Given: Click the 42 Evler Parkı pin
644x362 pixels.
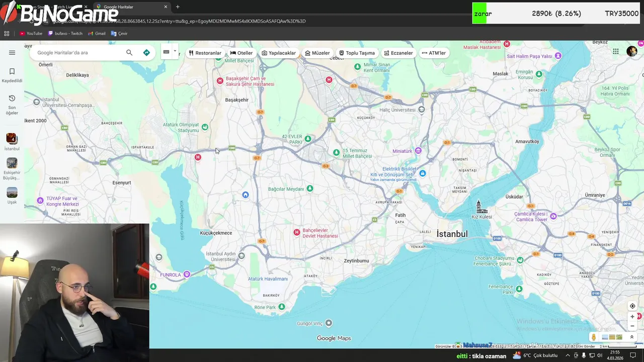Looking at the screenshot, I should 308,139.
